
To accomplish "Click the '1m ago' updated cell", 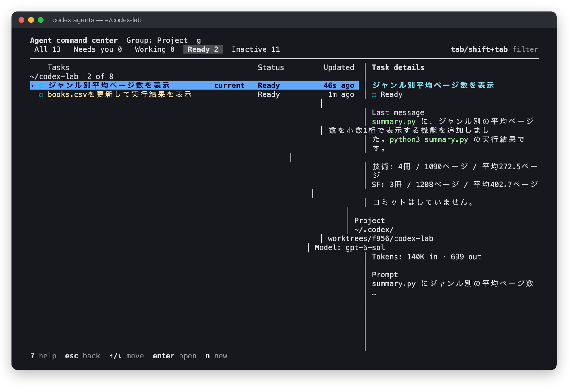I will click(x=341, y=94).
